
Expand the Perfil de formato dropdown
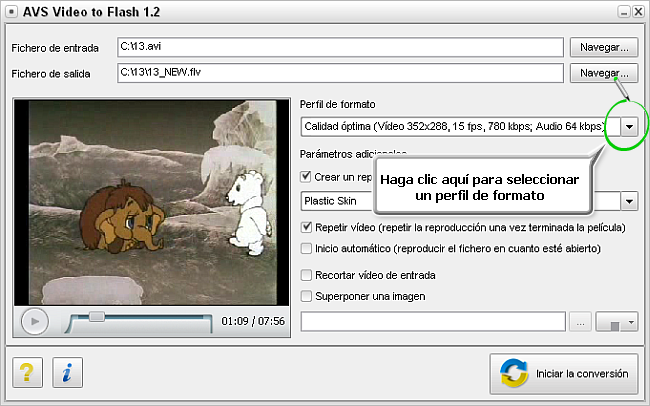(629, 126)
